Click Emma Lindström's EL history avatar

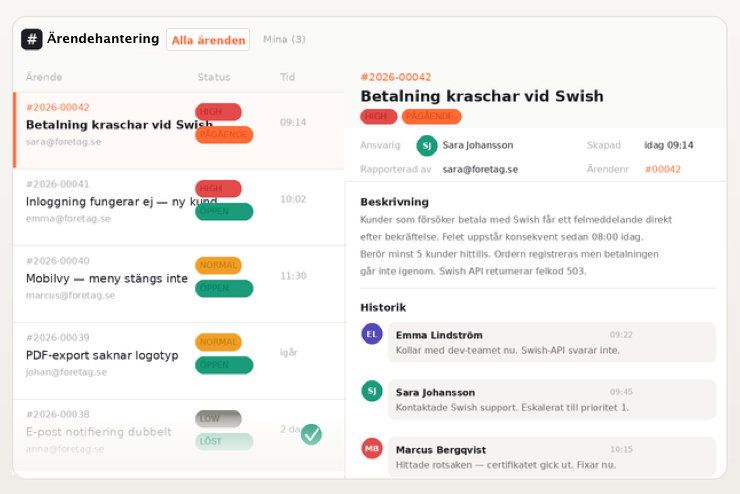(372, 334)
